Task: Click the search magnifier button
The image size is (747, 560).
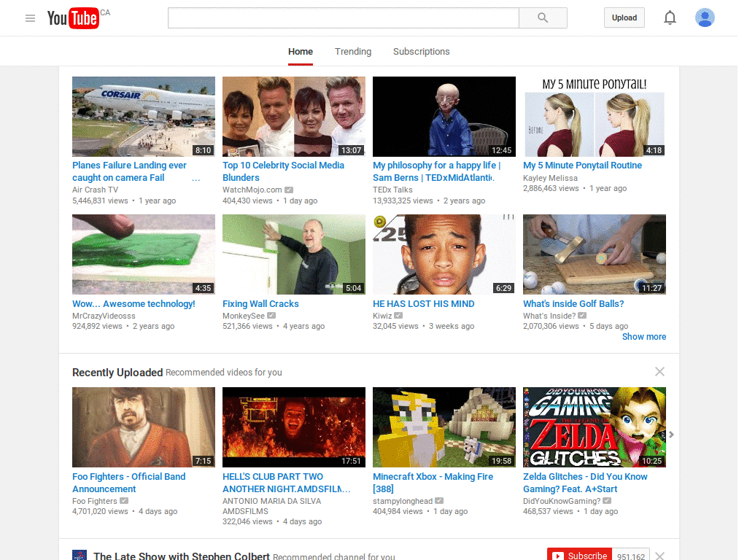Action: pos(543,18)
